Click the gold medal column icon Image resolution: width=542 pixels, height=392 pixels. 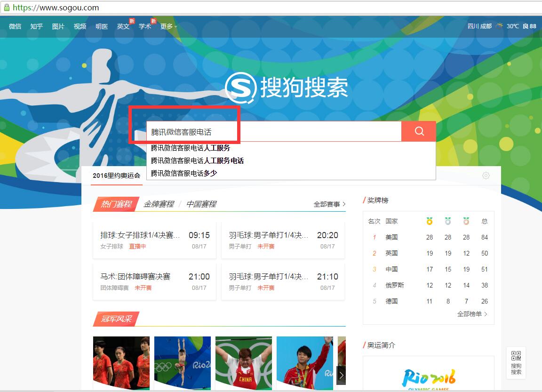pos(429,221)
